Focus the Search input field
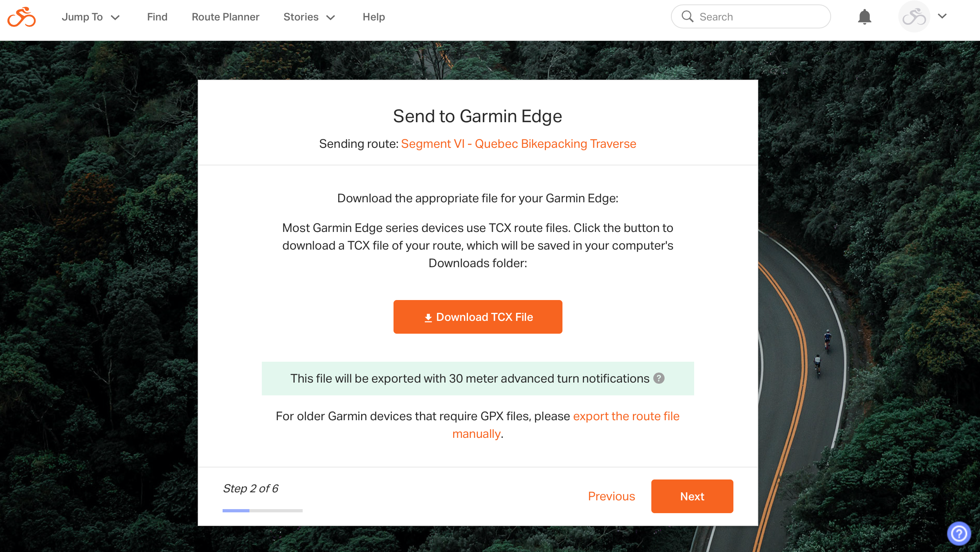This screenshot has height=552, width=980. pos(751,16)
